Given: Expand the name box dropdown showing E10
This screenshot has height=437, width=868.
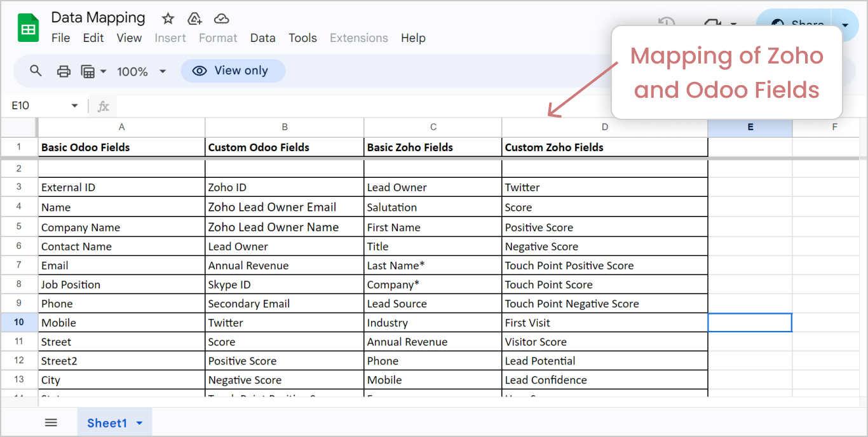Looking at the screenshot, I should coord(74,105).
